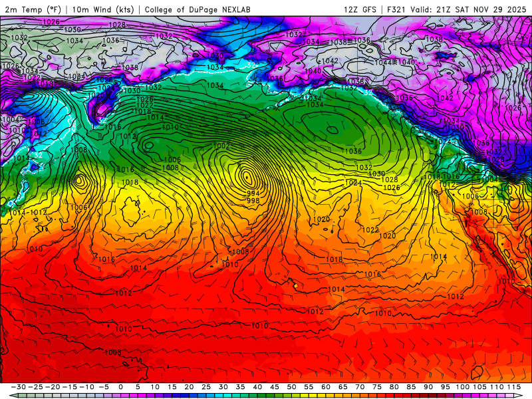Click the 1002 isobar label
The width and height of the screenshot is (532, 399).
(x=221, y=146)
